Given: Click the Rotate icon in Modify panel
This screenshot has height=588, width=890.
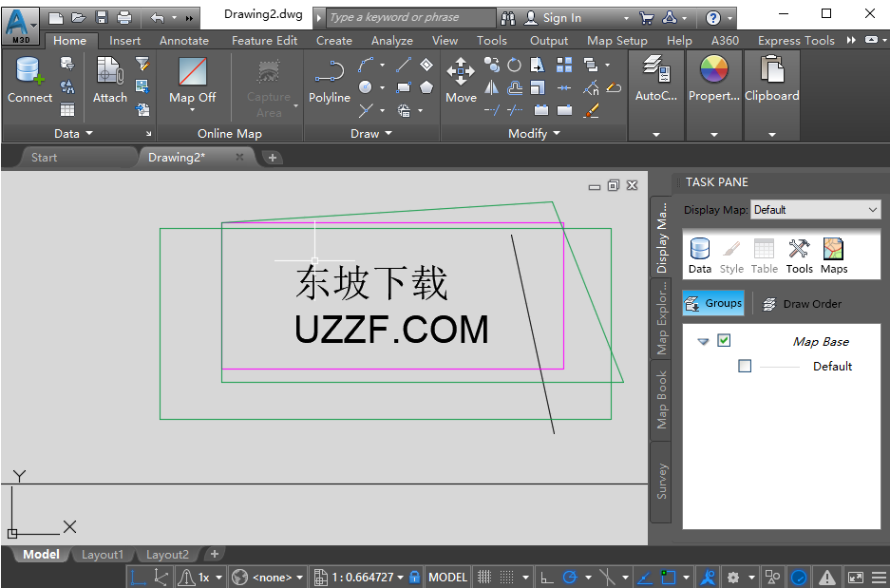Looking at the screenshot, I should (x=514, y=66).
